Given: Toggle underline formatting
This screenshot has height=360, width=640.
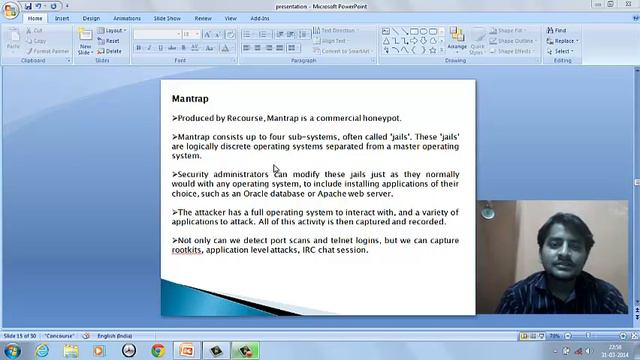Looking at the screenshot, I should coord(160,48).
